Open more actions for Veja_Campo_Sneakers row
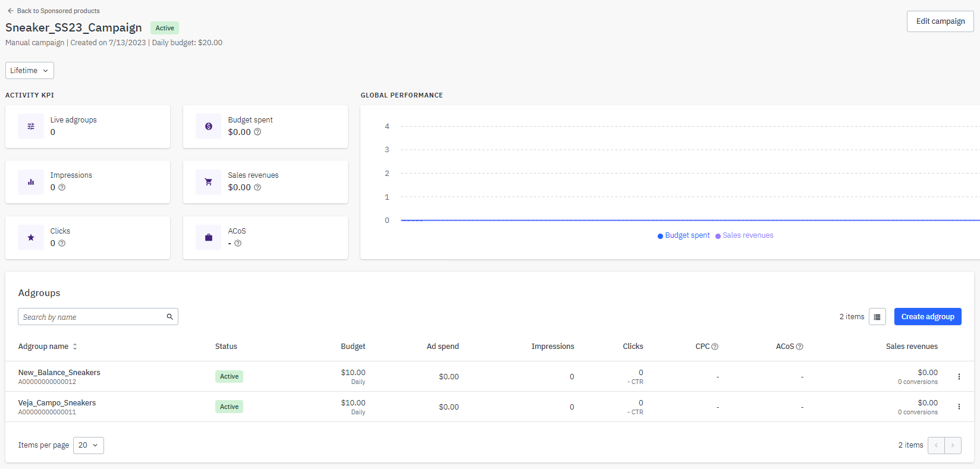Image resolution: width=980 pixels, height=469 pixels. [x=959, y=407]
